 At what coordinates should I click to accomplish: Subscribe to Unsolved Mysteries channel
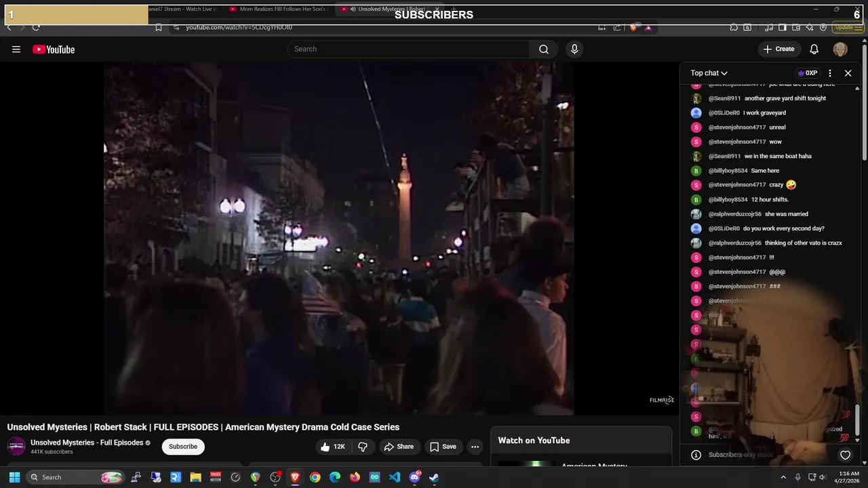coord(183,447)
